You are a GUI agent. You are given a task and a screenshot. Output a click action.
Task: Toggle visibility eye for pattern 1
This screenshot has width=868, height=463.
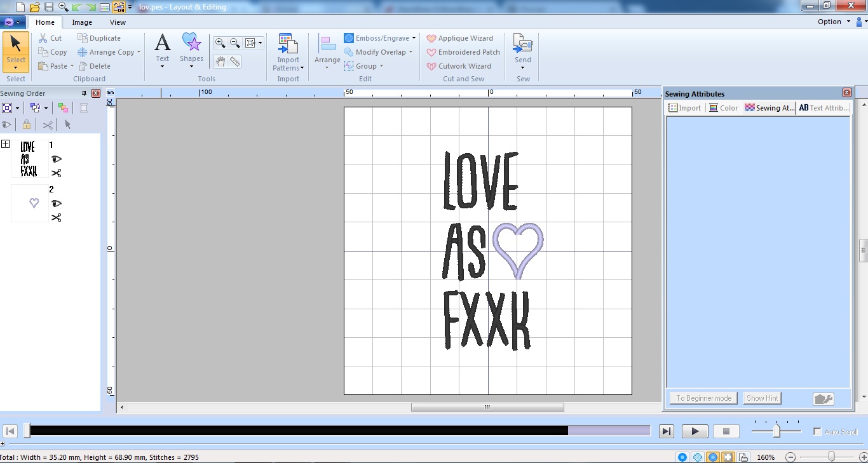click(x=57, y=159)
